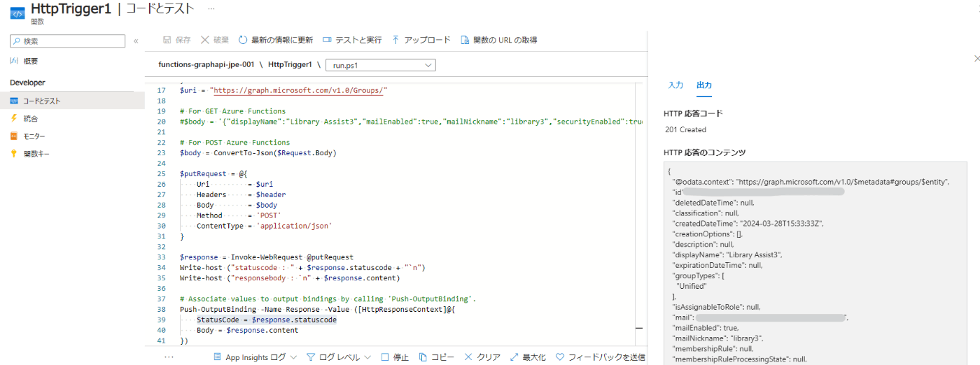Open App Insights ログ dropdown
Viewport: 980px width, 365px height.
[255, 357]
